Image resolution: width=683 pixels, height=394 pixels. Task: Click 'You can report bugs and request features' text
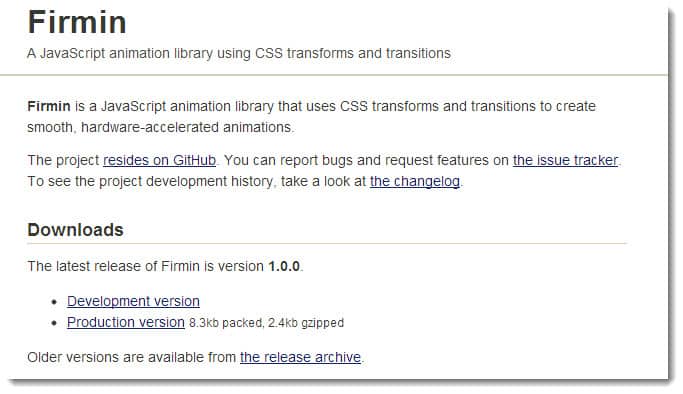click(x=356, y=161)
